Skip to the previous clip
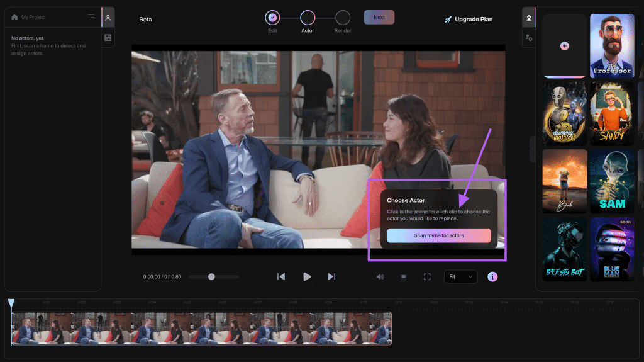 click(x=281, y=277)
